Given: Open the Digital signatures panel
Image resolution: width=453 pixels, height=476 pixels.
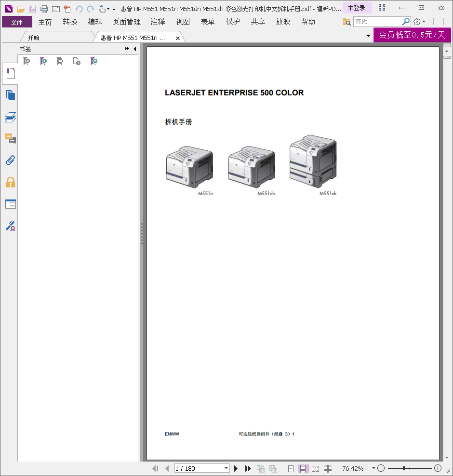Looking at the screenshot, I should click(11, 226).
